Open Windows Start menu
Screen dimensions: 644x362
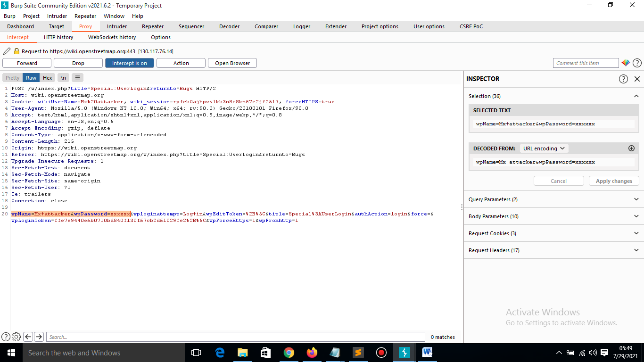11,353
